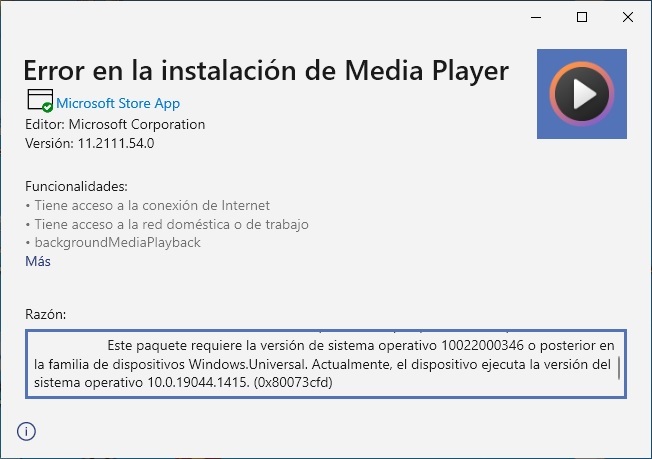This screenshot has height=459, width=652.
Task: Click the title 'Error en la instalación de Media Player'
Action: pyautogui.click(x=266, y=71)
